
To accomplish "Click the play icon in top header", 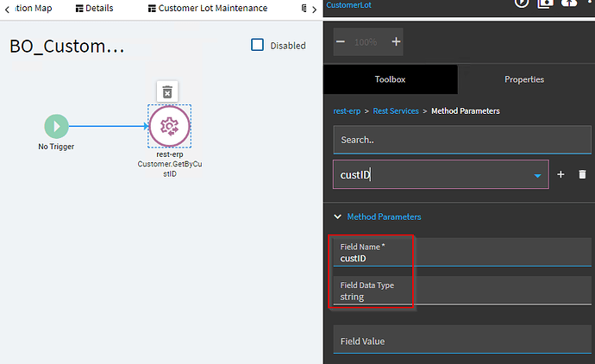I will [523, 3].
